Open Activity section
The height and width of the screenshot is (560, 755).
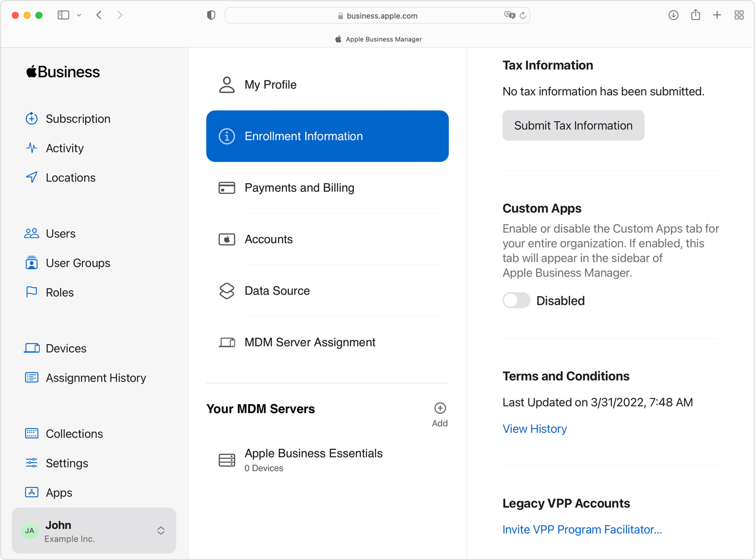[65, 148]
